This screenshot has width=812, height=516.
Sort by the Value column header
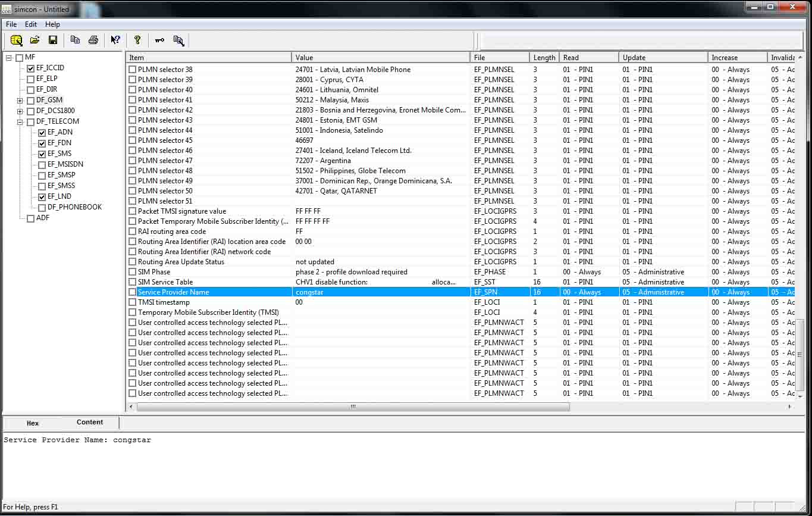coord(381,58)
